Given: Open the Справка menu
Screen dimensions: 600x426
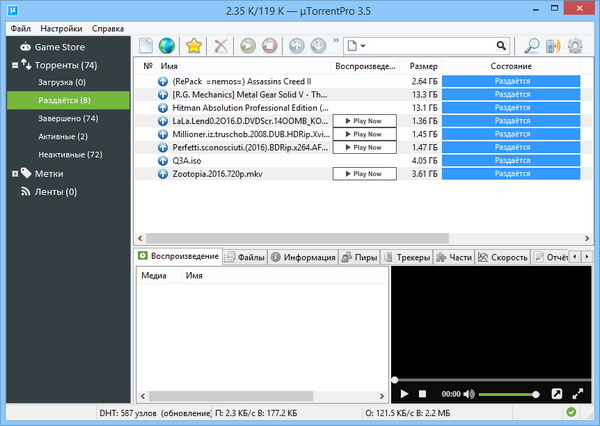Looking at the screenshot, I should pos(108,29).
